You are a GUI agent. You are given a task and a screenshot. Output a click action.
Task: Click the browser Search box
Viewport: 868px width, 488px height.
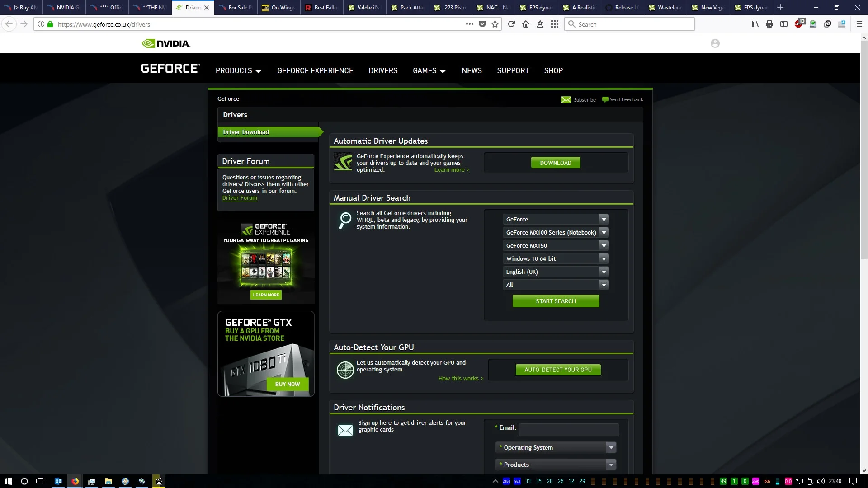tap(629, 24)
